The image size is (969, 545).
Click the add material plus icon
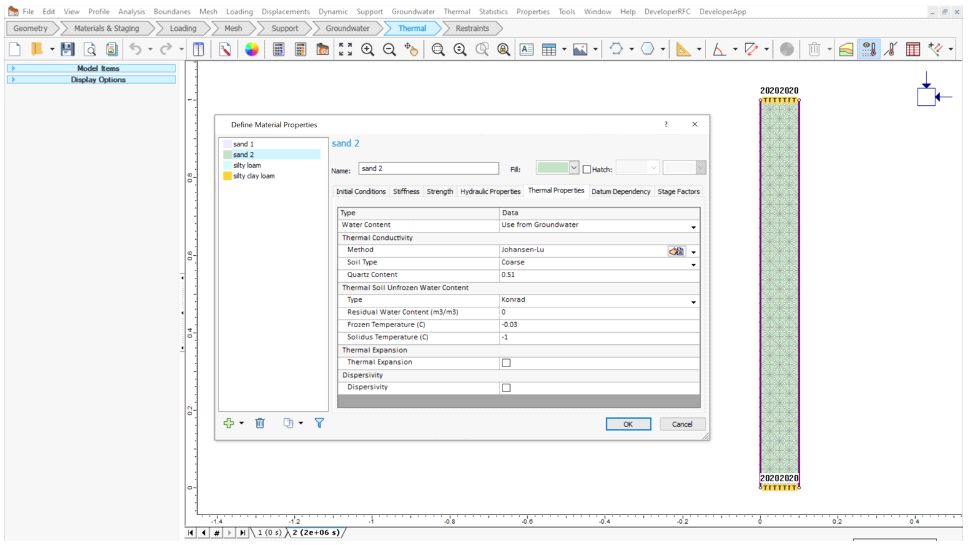coord(229,424)
